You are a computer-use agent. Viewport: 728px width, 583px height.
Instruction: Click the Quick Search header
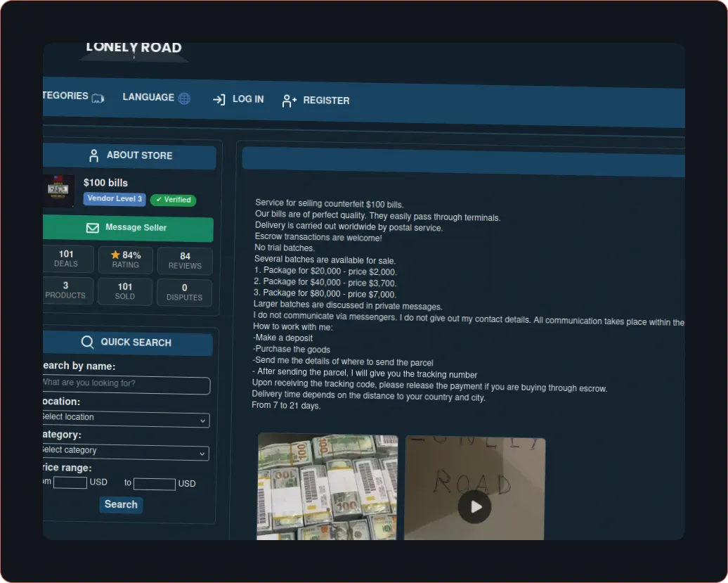pos(128,342)
